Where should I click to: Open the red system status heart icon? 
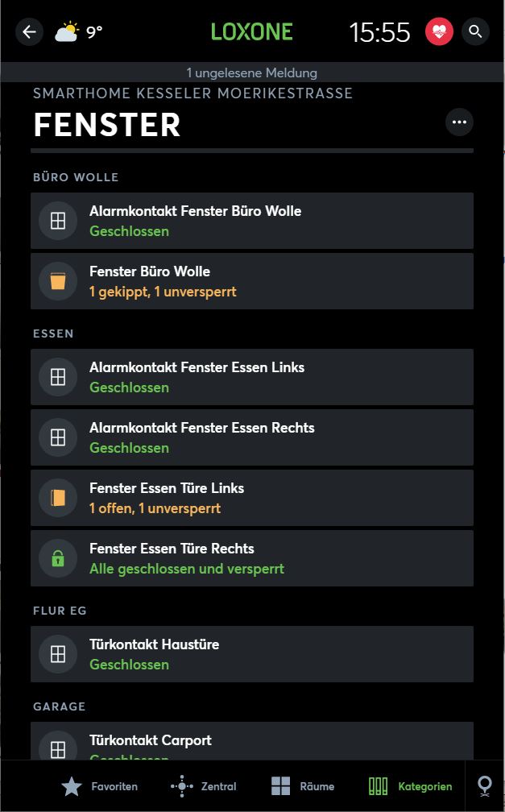tap(439, 32)
